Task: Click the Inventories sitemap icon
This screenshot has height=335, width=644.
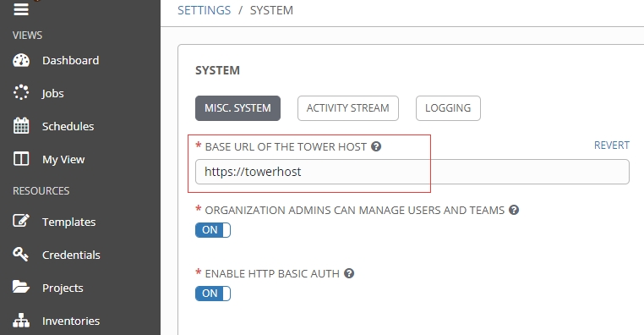Action: click(x=21, y=321)
